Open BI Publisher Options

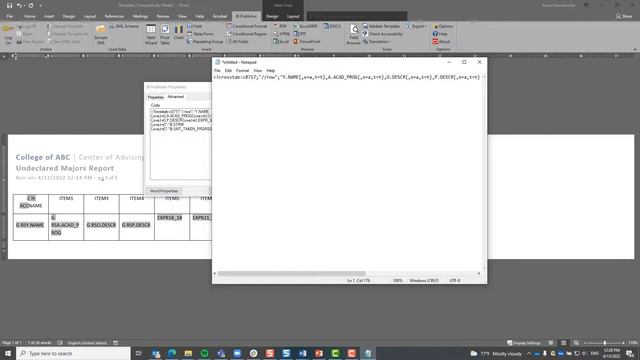[x=443, y=26]
